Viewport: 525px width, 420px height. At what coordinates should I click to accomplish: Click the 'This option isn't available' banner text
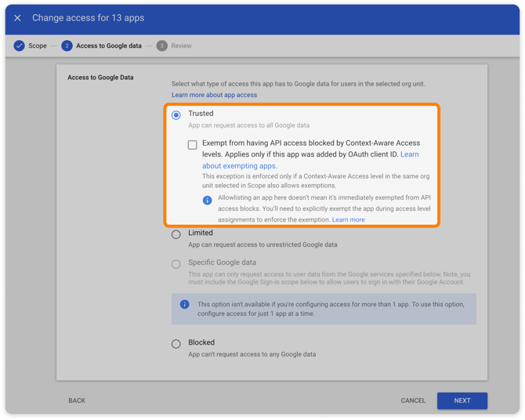pyautogui.click(x=331, y=309)
